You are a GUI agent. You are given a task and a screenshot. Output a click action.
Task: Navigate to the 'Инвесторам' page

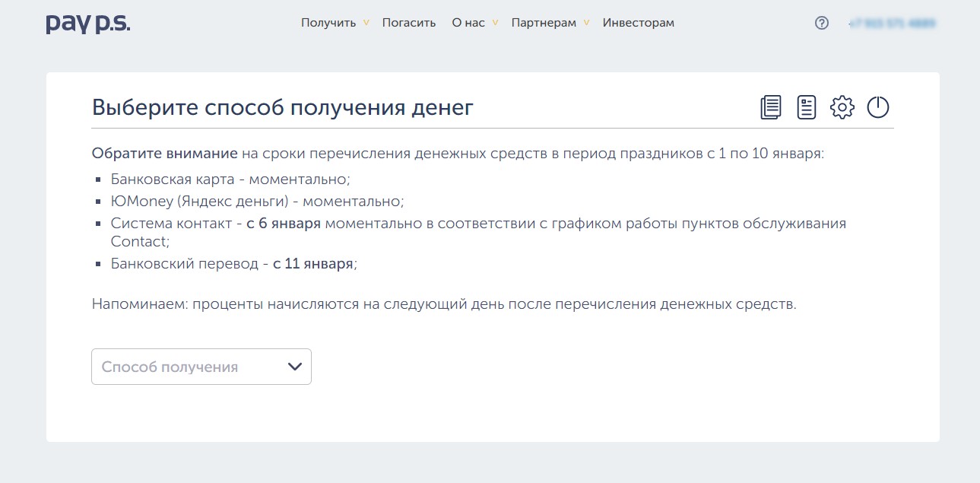pos(638,23)
